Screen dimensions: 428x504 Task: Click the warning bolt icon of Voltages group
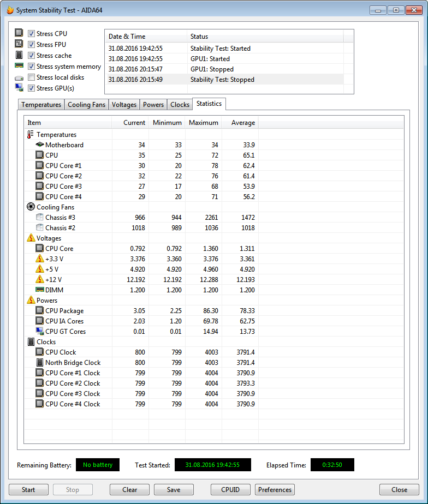point(31,238)
